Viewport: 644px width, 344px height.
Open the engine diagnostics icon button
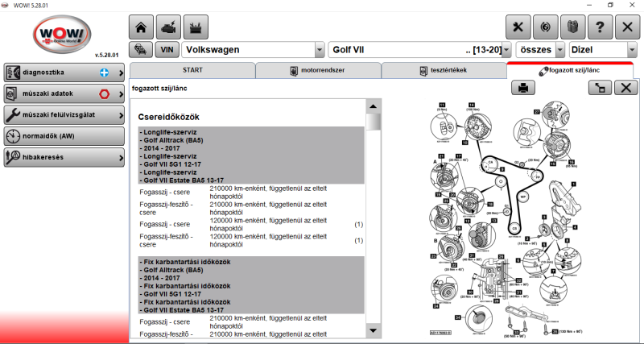coord(168,27)
